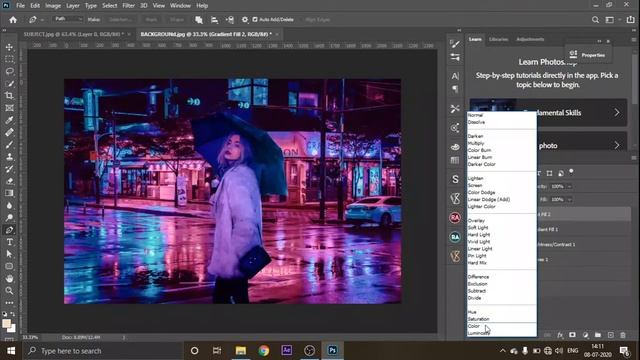This screenshot has width=640, height=360.
Task: Select the Hand tool
Action: point(9,279)
